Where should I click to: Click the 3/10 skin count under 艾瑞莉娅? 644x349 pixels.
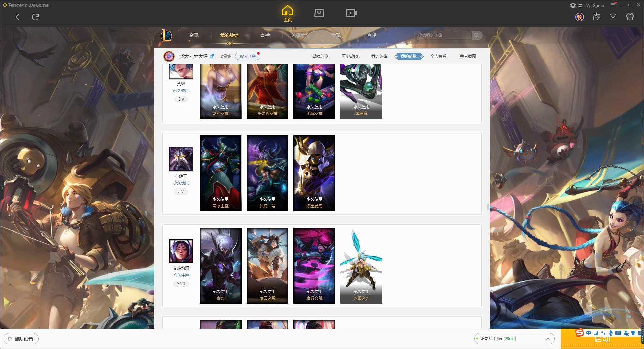181,284
